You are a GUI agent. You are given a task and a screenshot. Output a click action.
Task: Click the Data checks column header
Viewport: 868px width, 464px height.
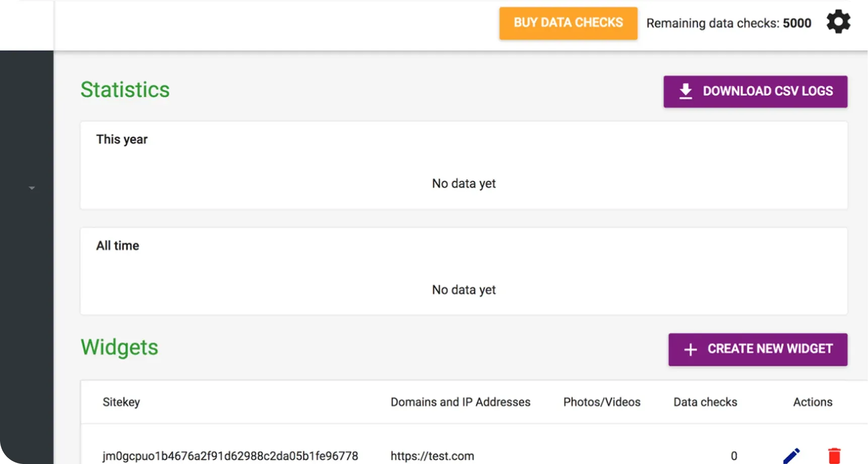coord(705,402)
